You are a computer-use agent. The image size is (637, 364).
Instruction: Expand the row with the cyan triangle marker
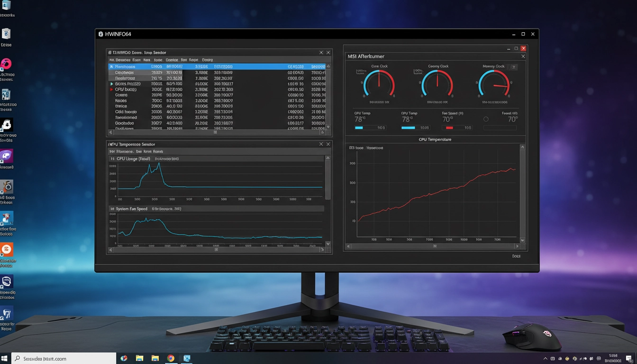[112, 84]
